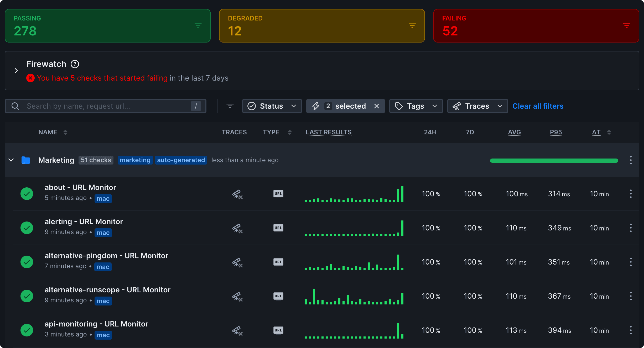This screenshot has height=348, width=644.
Task: Click the filter icon beside the search bar
Action: coord(230,106)
